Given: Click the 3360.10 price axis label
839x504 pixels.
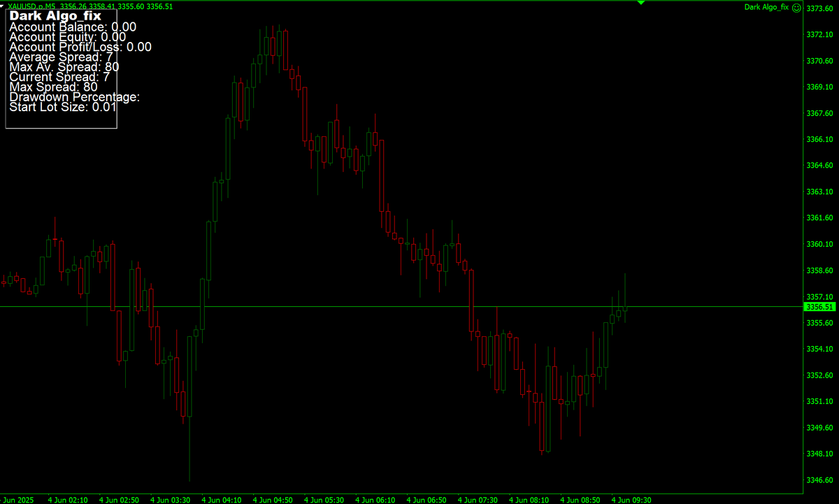Looking at the screenshot, I should (819, 245).
